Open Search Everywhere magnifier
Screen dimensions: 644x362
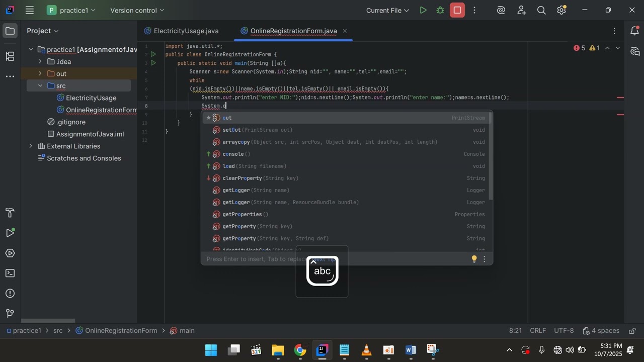tap(541, 10)
